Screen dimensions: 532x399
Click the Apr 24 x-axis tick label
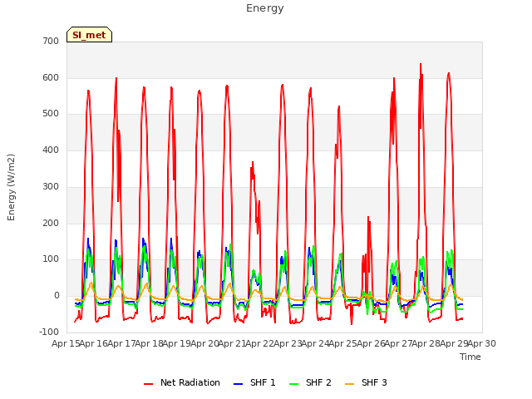coord(315,343)
